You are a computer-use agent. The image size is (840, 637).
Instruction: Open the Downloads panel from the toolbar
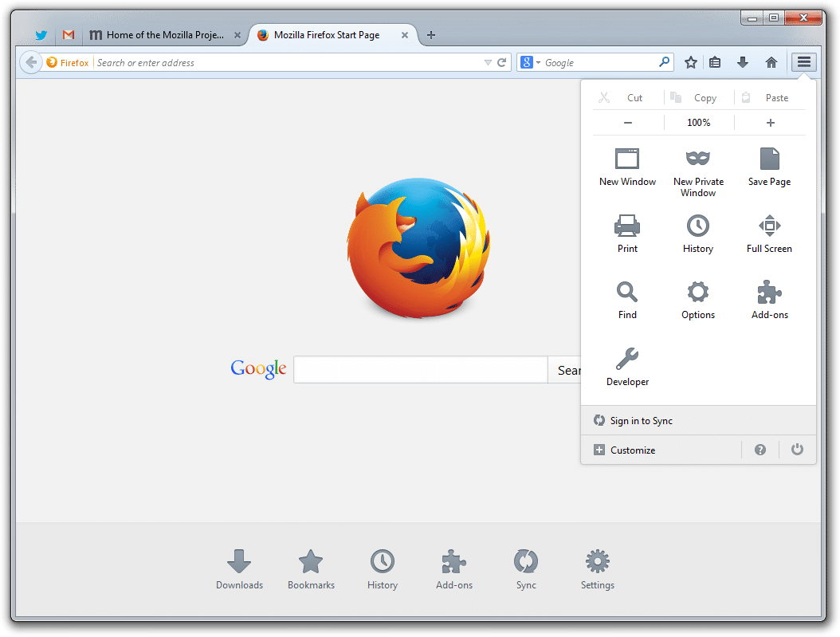pos(743,62)
